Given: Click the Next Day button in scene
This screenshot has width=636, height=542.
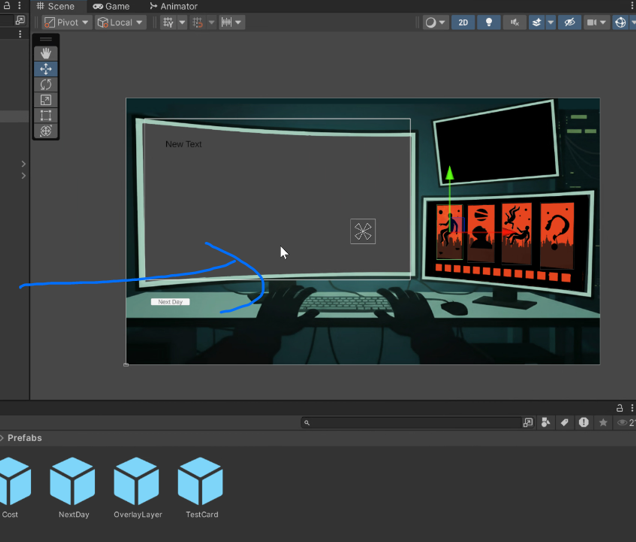Looking at the screenshot, I should pyautogui.click(x=170, y=301).
